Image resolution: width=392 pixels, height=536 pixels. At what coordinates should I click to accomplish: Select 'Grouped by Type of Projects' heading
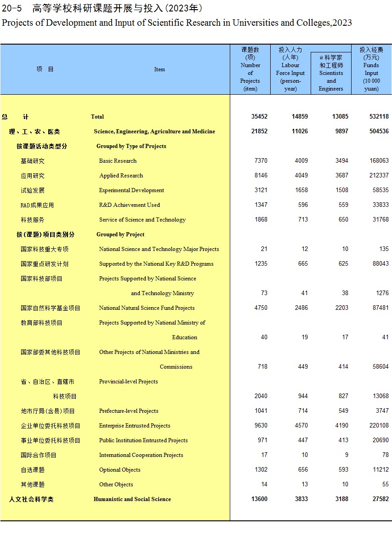pos(131,146)
